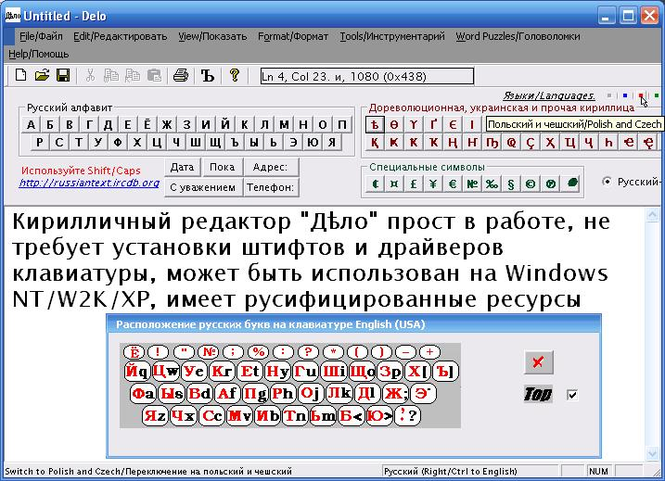The width and height of the screenshot is (665, 481).
Task: Open the Edit/Редактировать menu
Action: click(120, 36)
